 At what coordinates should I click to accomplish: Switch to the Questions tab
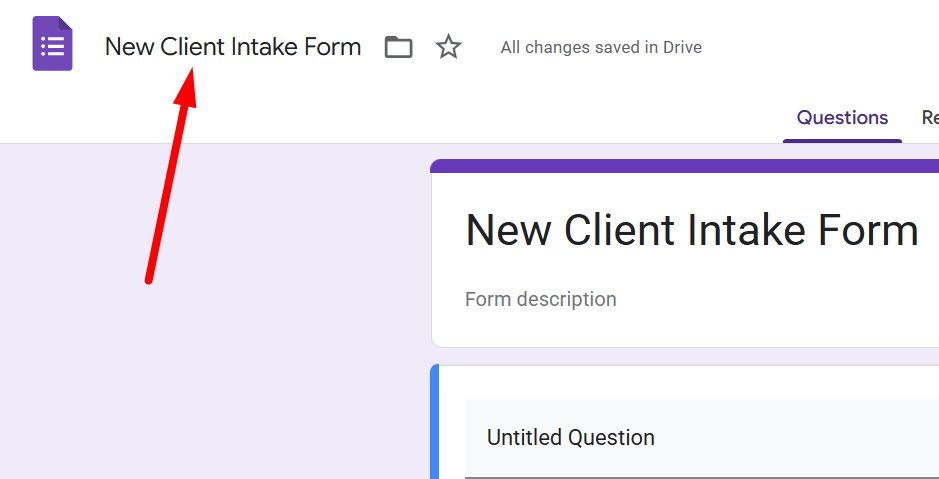click(x=842, y=118)
